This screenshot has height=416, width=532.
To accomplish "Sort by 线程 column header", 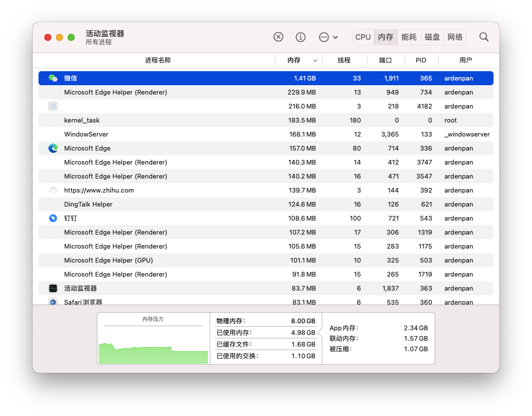I will click(x=344, y=60).
